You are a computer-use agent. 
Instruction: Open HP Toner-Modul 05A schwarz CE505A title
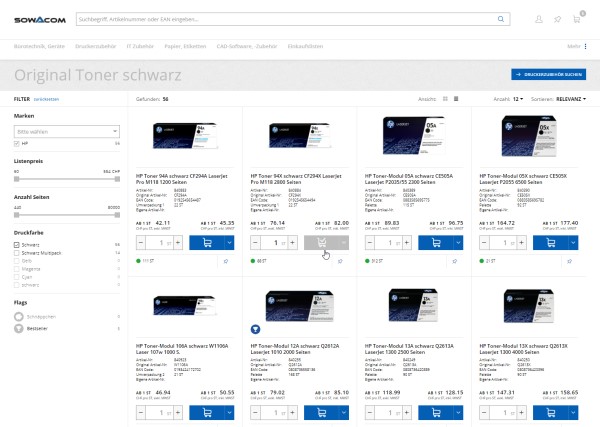409,179
